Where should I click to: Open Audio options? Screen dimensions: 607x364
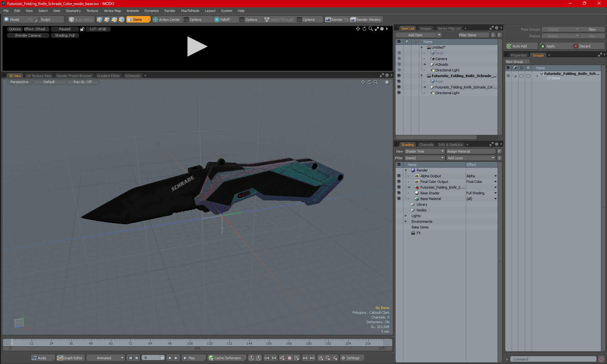[43, 358]
